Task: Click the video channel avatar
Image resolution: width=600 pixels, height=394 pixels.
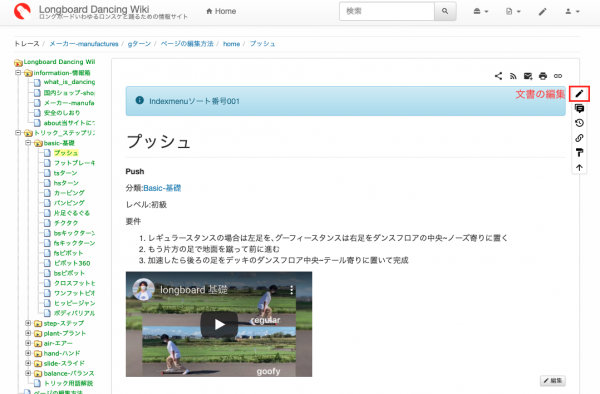Action: 143,290
